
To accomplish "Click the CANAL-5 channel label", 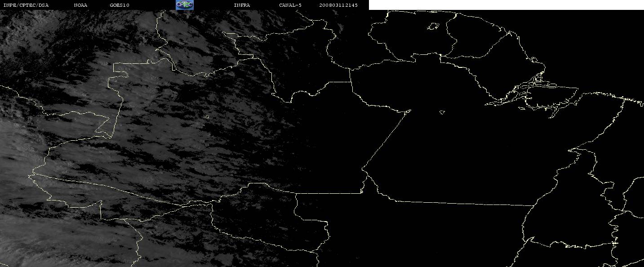I will click(290, 5).
